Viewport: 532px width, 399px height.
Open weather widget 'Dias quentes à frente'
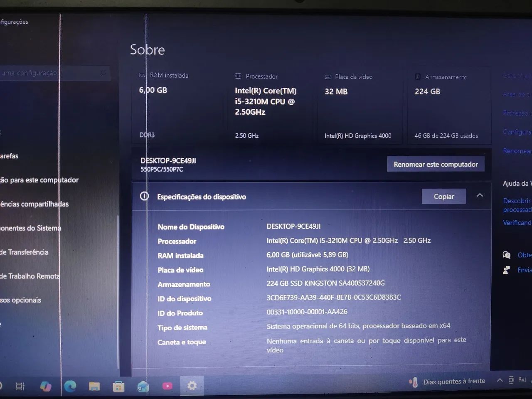(x=447, y=382)
